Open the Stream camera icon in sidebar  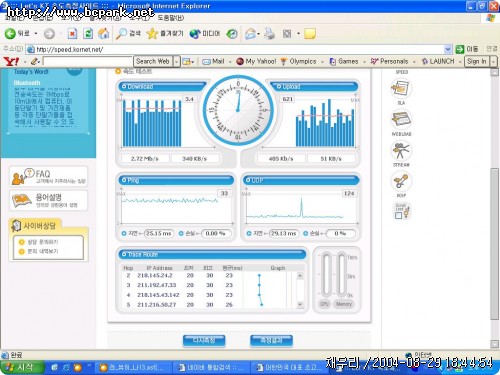click(x=401, y=151)
